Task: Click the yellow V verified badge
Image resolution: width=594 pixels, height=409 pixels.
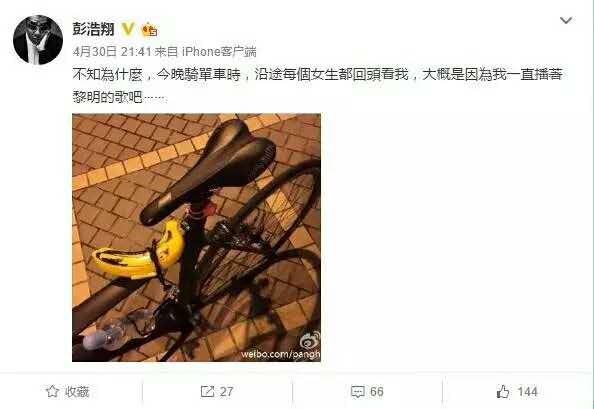Action: coord(128,29)
